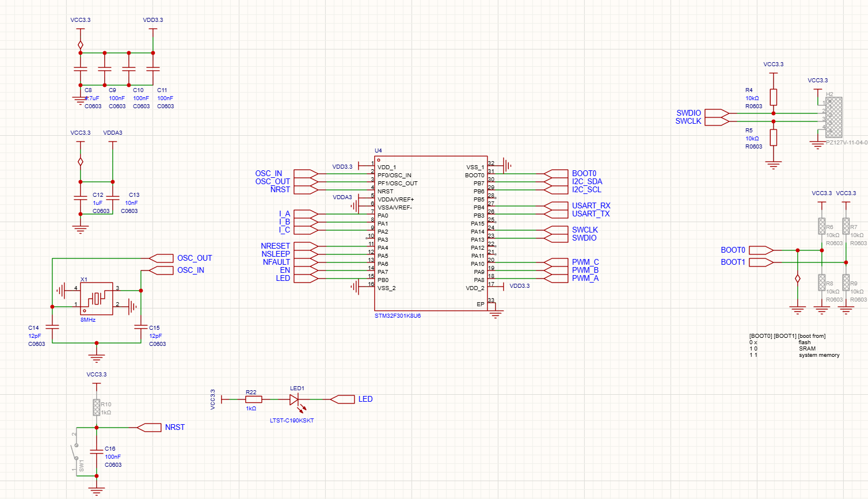
Task: Select the C12 1uF capacitor symbol
Action: pyautogui.click(x=81, y=198)
